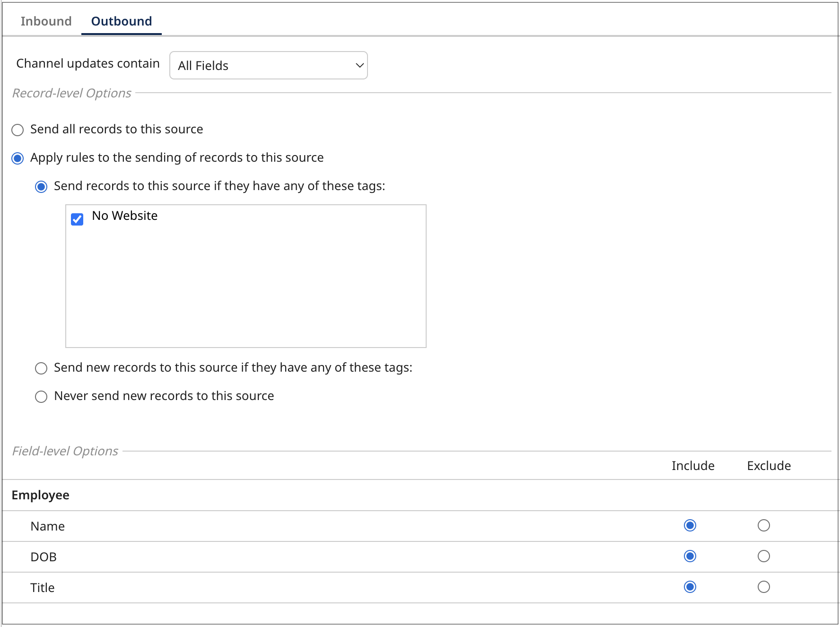Include the Name field

690,525
